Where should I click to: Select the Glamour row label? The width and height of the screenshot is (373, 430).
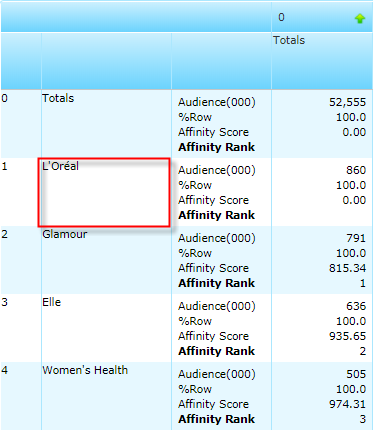(65, 234)
